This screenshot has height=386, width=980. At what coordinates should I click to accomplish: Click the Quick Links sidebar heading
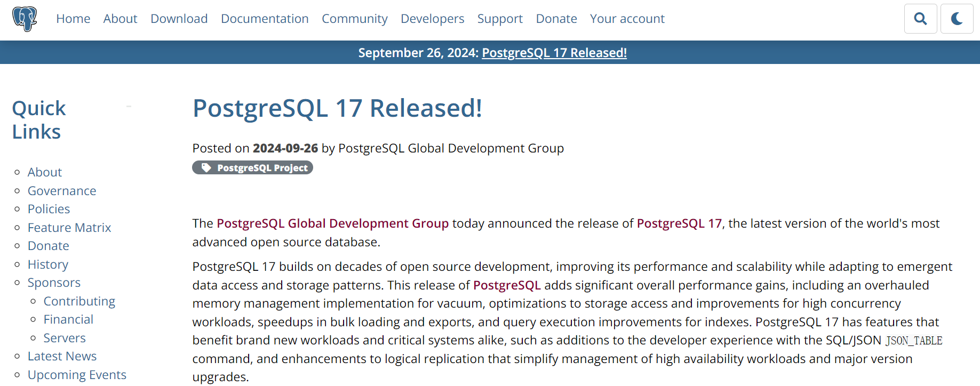tap(39, 120)
